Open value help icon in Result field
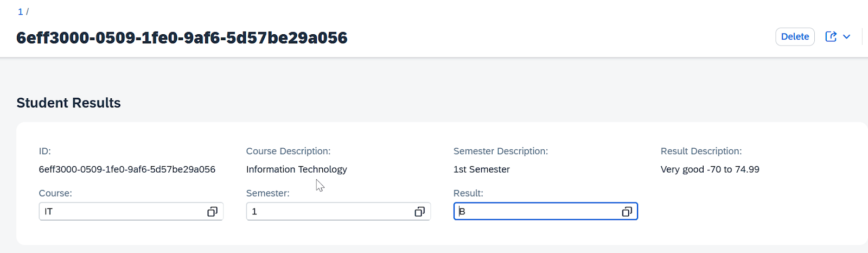868x253 pixels. click(627, 212)
